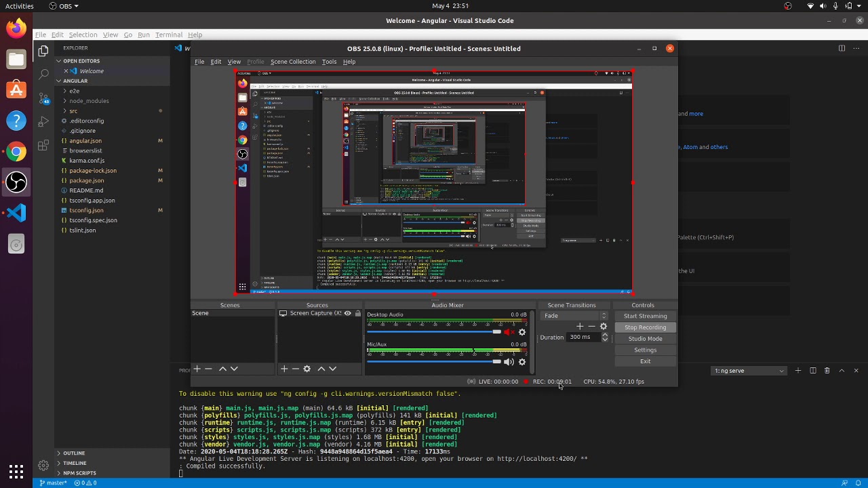Viewport: 868px width, 488px height.
Task: Open the Manage gear in VS Code activity bar
Action: 43,466
